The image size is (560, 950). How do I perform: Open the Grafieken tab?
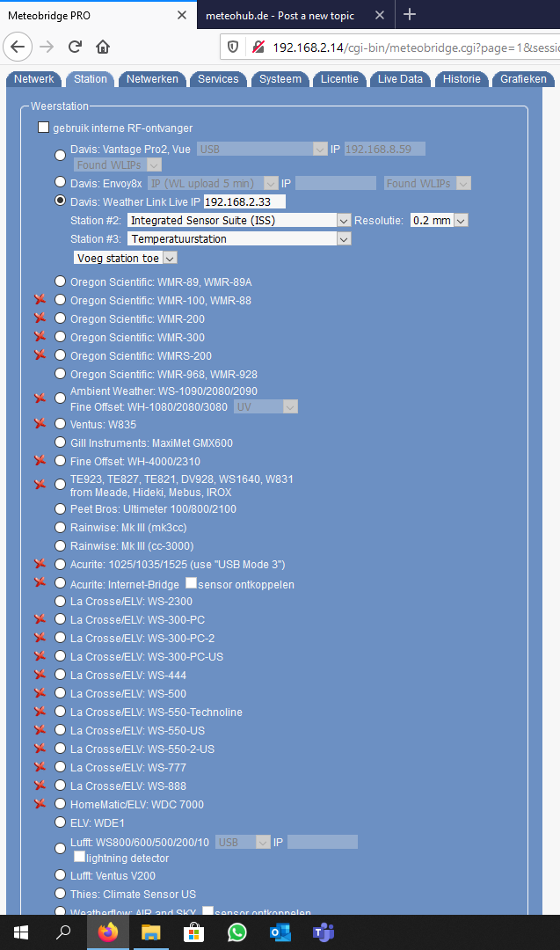coord(523,79)
